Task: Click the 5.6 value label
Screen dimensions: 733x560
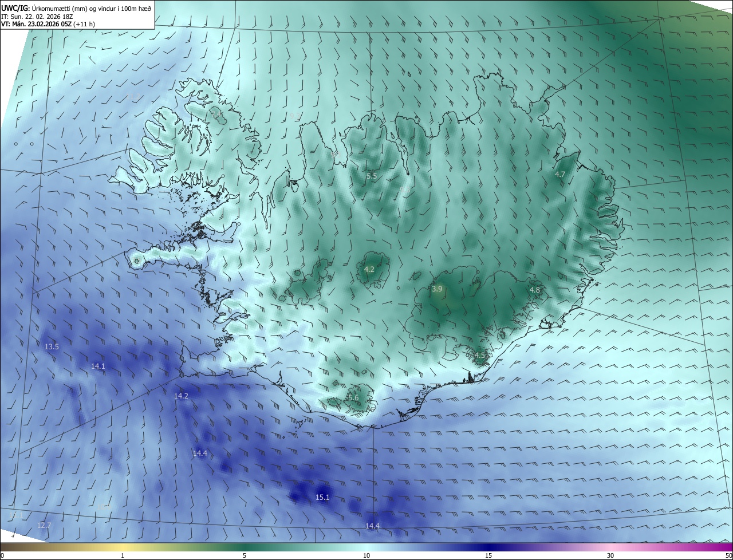Action: tap(353, 397)
